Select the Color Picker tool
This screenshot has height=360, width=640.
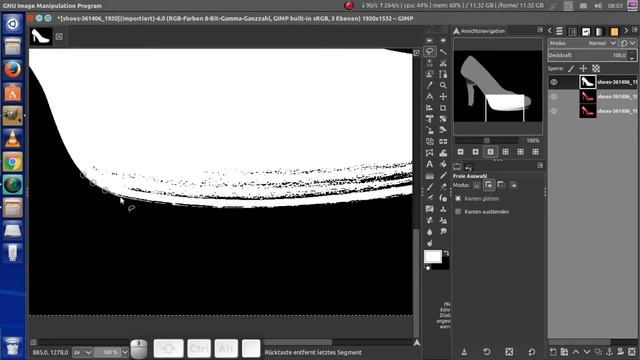[429, 85]
